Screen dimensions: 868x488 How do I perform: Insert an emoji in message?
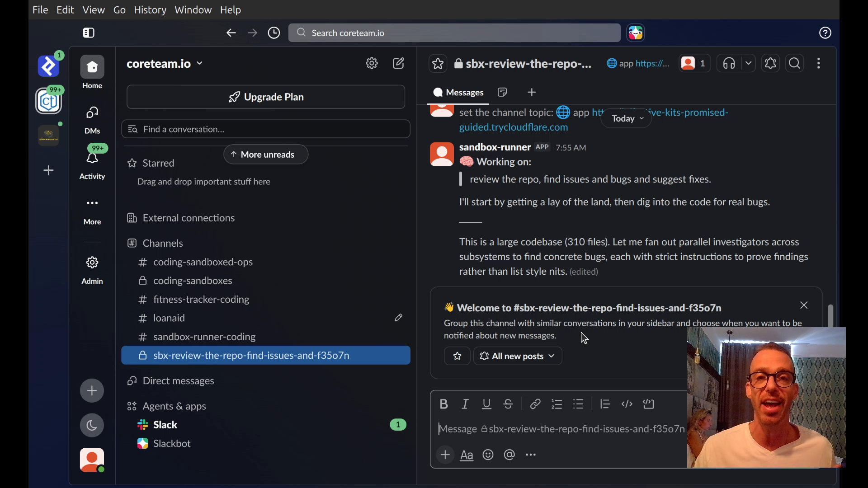point(488,455)
